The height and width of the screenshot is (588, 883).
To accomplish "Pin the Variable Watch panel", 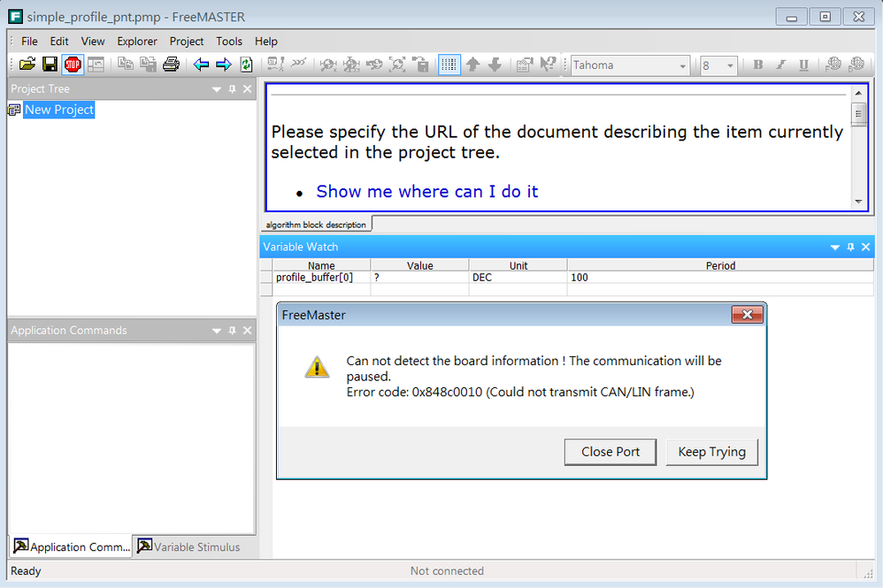I will 850,247.
